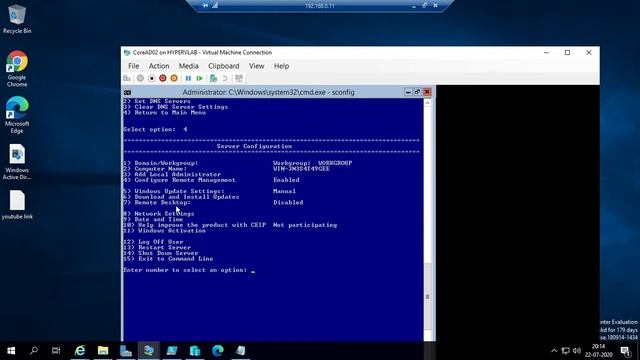Close the cmd.exe sconfig window
640x360 pixels.
pyautogui.click(x=427, y=92)
